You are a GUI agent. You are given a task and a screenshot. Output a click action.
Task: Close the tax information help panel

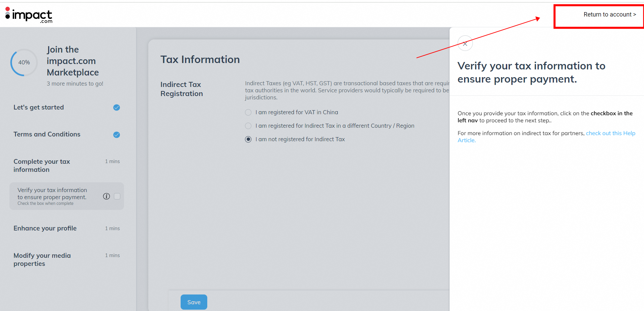click(x=465, y=43)
